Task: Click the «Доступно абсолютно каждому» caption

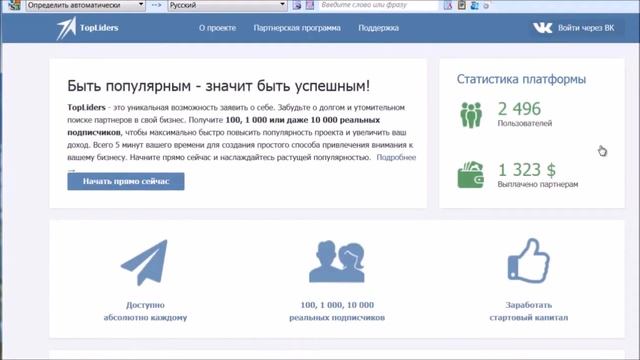Action: pyautogui.click(x=145, y=311)
